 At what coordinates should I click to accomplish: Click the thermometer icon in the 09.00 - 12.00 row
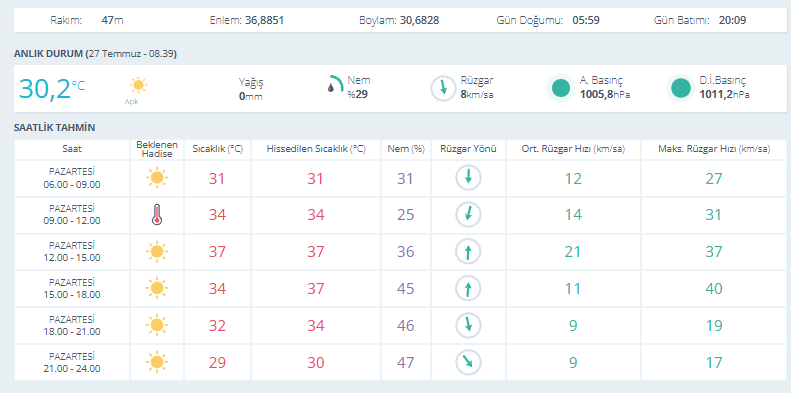tap(157, 214)
